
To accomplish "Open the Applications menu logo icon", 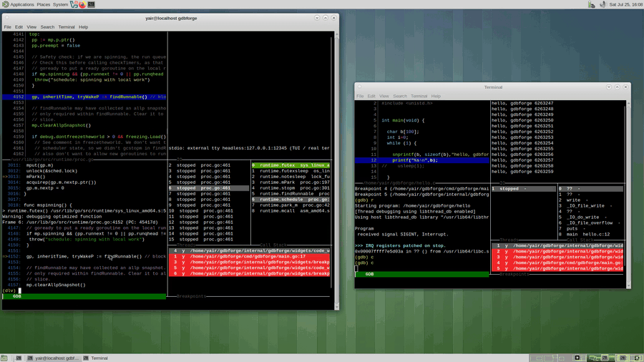I will tap(5, 4).
